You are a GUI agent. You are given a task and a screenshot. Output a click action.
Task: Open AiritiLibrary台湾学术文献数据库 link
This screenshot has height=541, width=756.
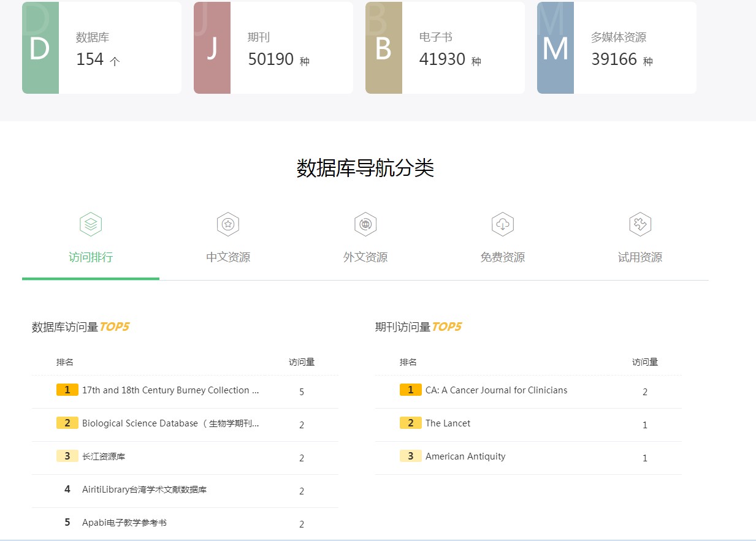[144, 490]
